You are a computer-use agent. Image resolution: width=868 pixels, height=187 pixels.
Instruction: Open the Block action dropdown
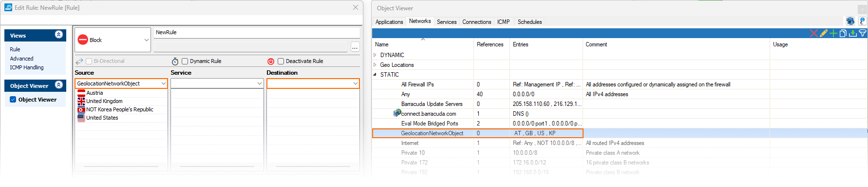click(x=146, y=40)
